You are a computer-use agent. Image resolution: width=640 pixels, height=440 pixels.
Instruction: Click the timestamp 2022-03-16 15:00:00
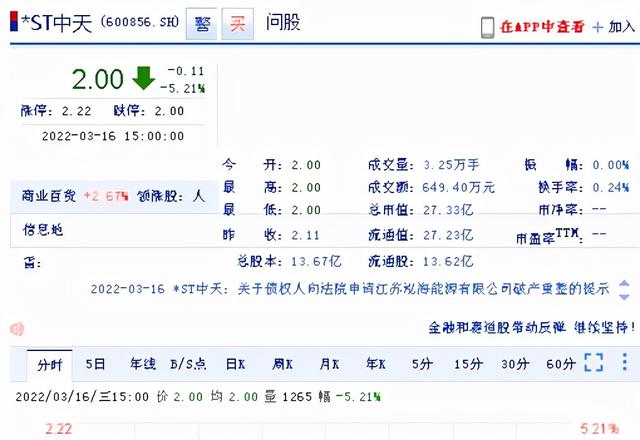click(113, 136)
